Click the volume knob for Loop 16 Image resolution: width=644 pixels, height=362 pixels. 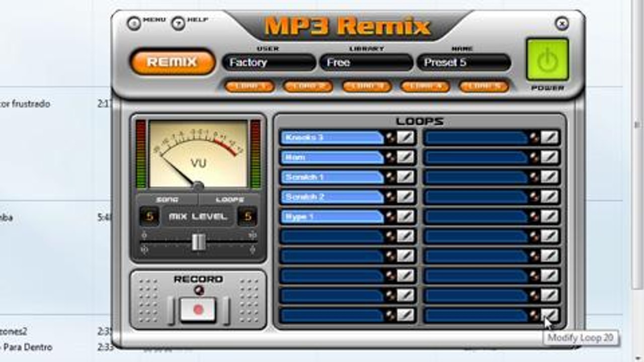535,236
